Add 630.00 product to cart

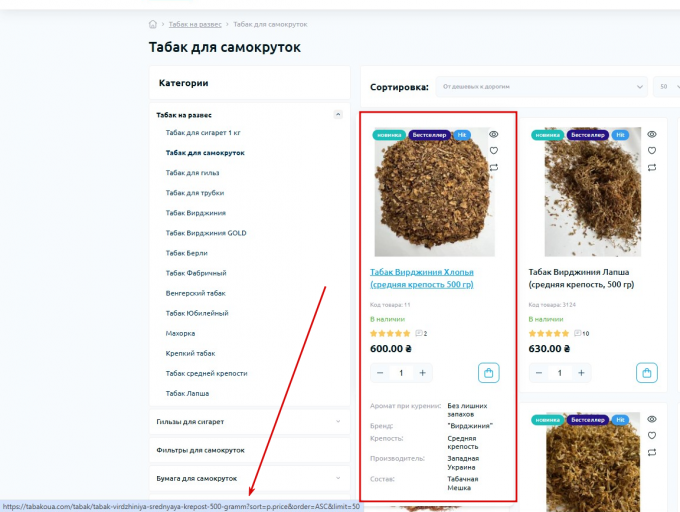pyautogui.click(x=647, y=373)
